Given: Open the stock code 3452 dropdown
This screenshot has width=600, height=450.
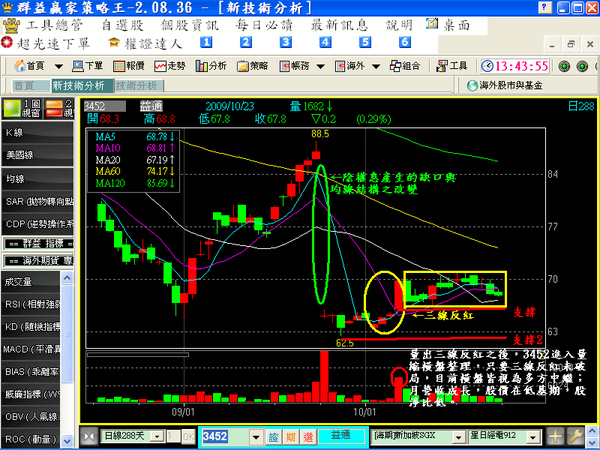Looking at the screenshot, I should point(256,437).
